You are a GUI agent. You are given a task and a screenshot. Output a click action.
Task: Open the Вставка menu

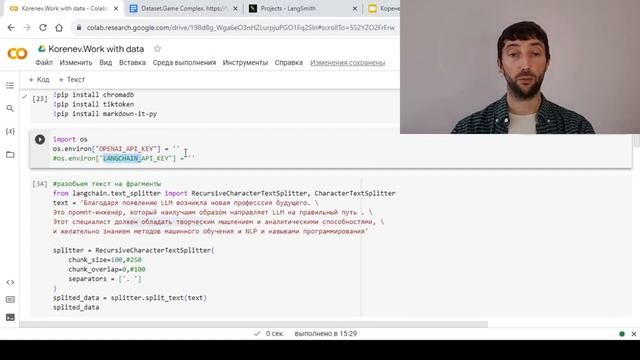click(132, 62)
